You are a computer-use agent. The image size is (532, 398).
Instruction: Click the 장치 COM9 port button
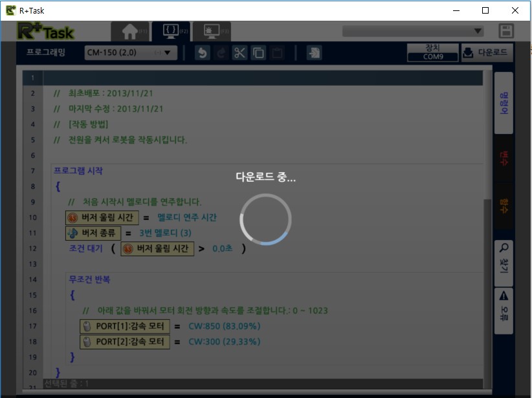coord(432,53)
